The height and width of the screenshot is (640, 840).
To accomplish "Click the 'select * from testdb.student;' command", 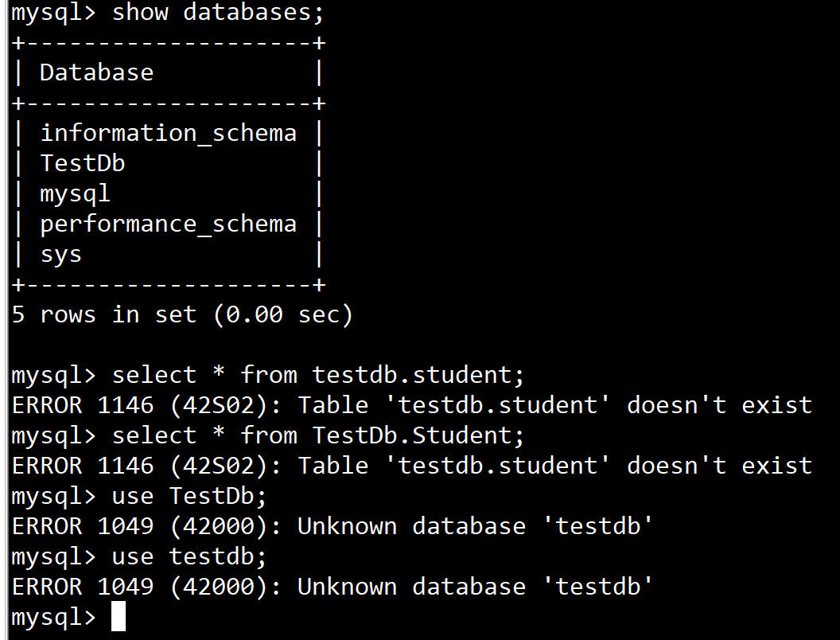I will [319, 375].
